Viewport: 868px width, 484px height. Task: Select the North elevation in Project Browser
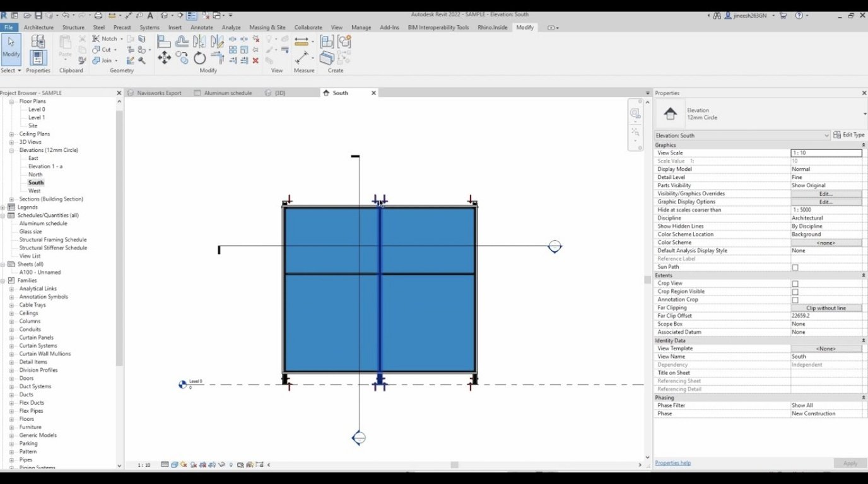(35, 175)
